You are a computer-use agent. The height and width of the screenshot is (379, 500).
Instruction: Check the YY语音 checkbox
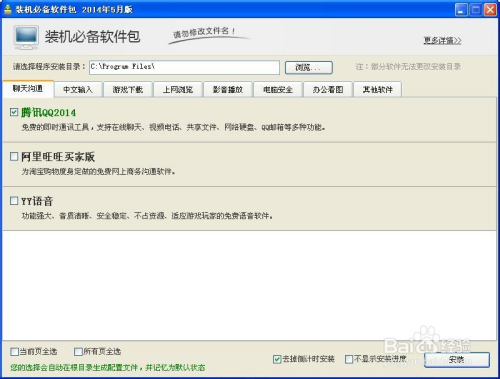coord(14,201)
